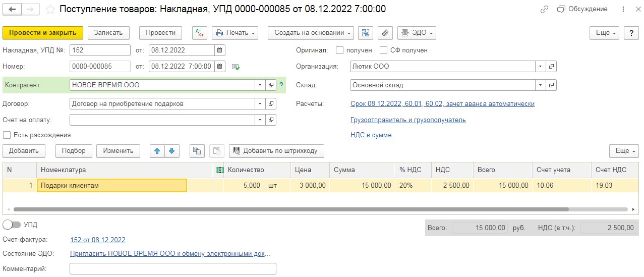Move row down with blue arrow
Image resolution: width=644 pixels, height=277 pixels.
pyautogui.click(x=172, y=151)
